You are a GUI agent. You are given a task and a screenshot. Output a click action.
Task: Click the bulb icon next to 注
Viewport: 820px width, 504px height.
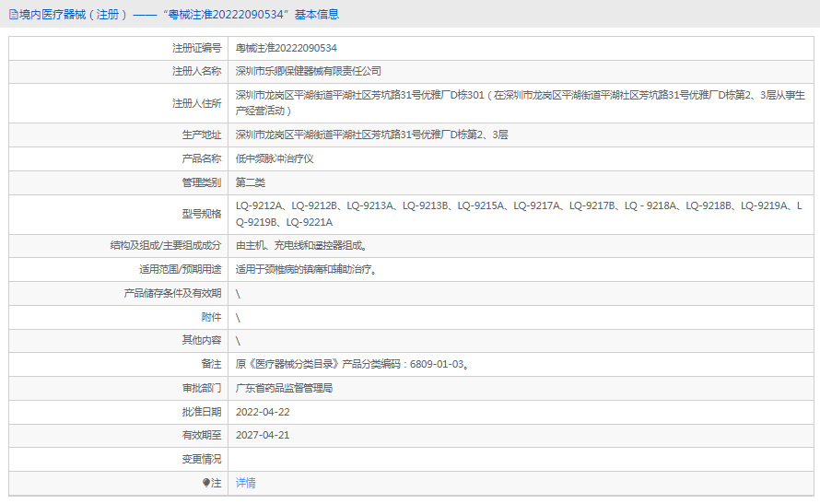point(206,483)
